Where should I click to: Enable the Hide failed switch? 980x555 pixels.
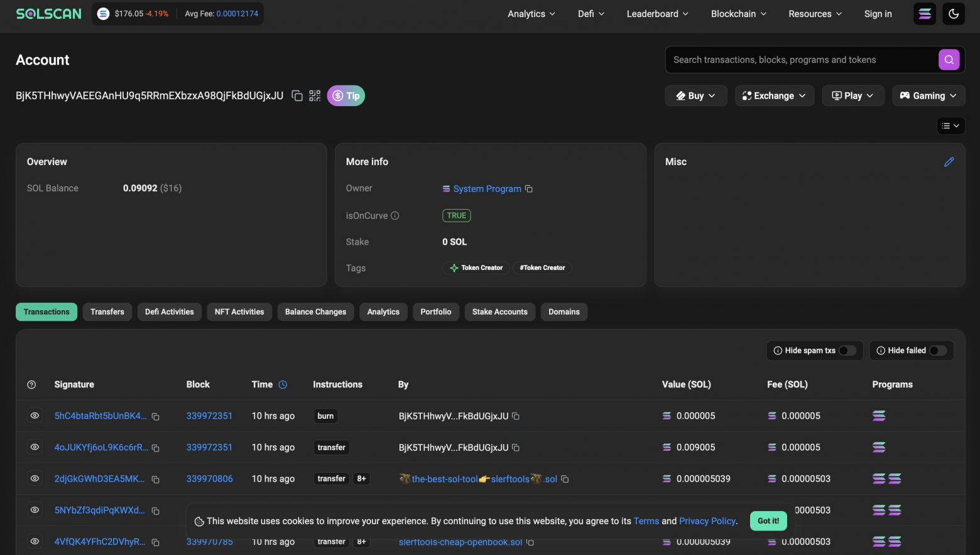click(x=937, y=351)
